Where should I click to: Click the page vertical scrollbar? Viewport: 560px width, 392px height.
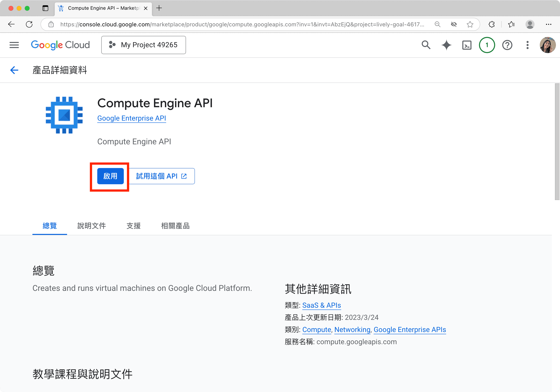pos(557,141)
